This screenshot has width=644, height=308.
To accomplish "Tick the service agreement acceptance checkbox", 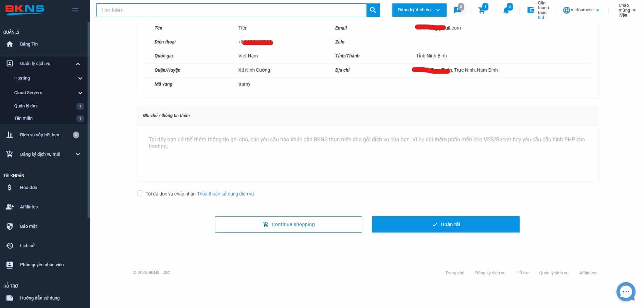I will tap(140, 194).
